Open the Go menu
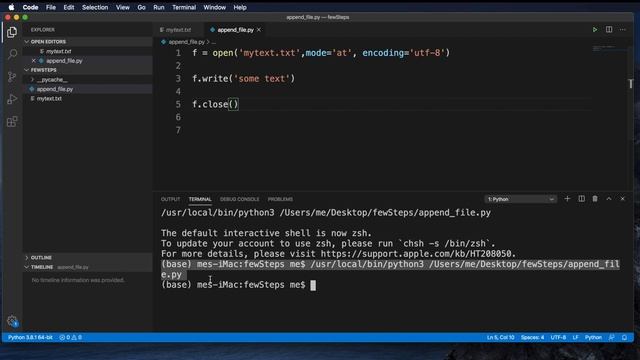Screen dimensions: 640x360 tap(141, 7)
